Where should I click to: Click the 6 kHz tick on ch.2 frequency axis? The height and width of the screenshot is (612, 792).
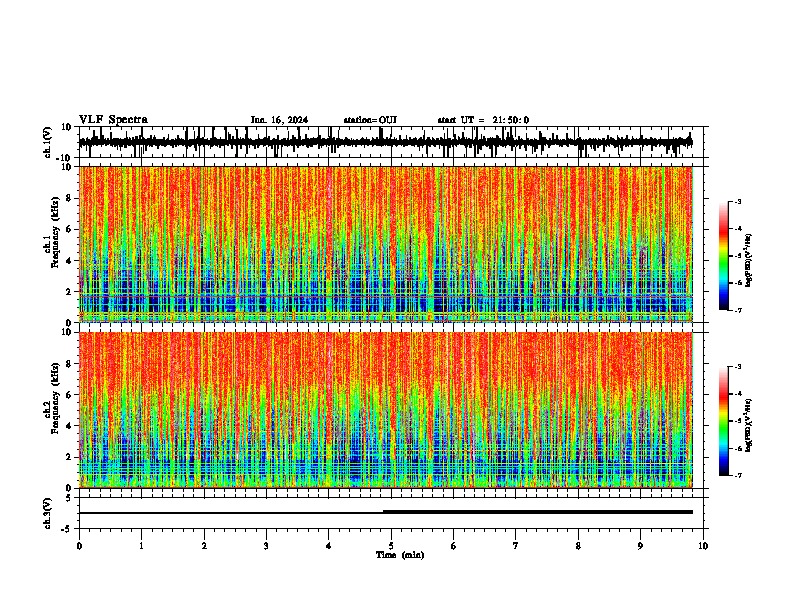pyautogui.click(x=69, y=394)
